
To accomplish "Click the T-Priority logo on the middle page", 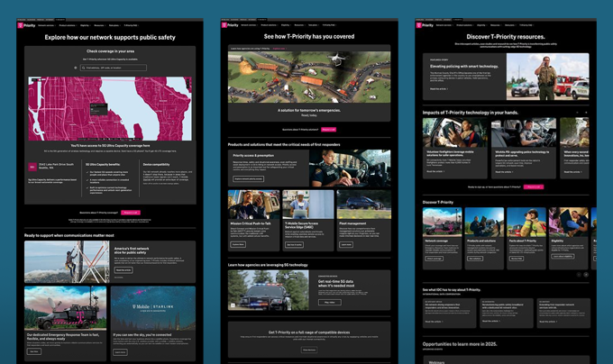I will pos(230,25).
